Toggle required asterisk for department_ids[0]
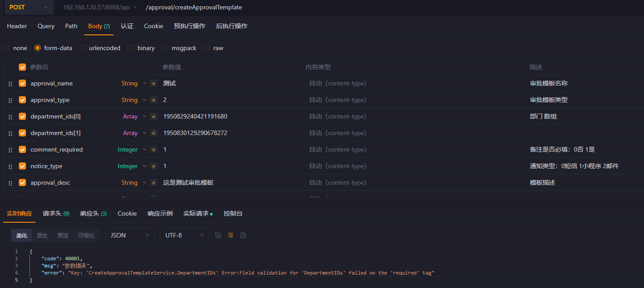Screen dimensions: 644x288 pos(154,117)
